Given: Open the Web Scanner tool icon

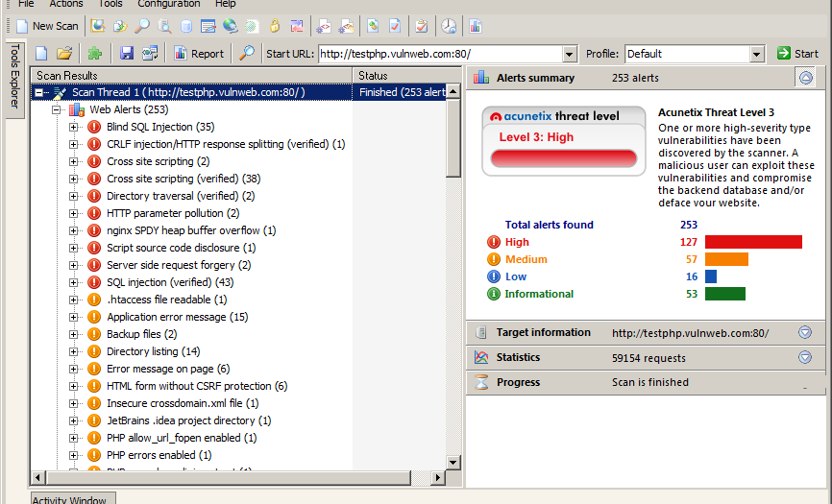Looking at the screenshot, I should pyautogui.click(x=98, y=25).
